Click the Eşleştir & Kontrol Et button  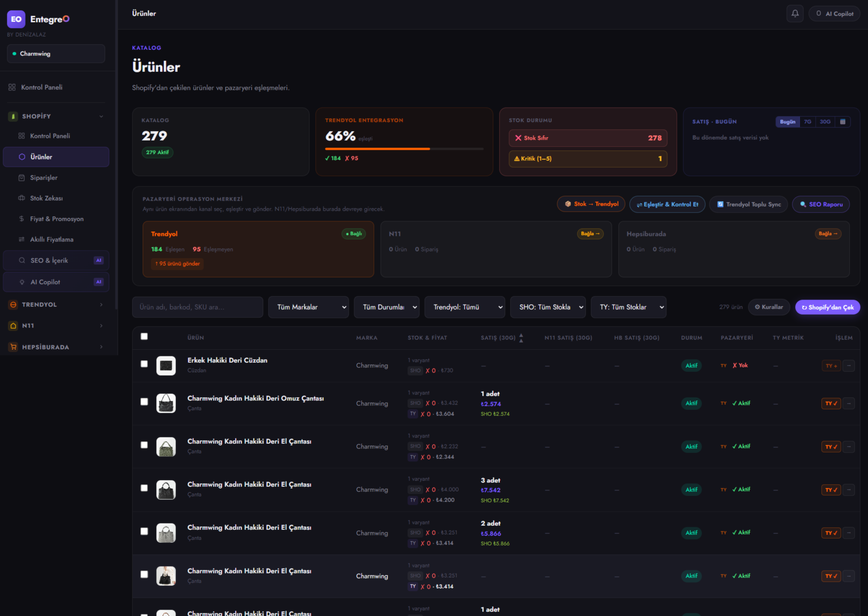coord(667,204)
